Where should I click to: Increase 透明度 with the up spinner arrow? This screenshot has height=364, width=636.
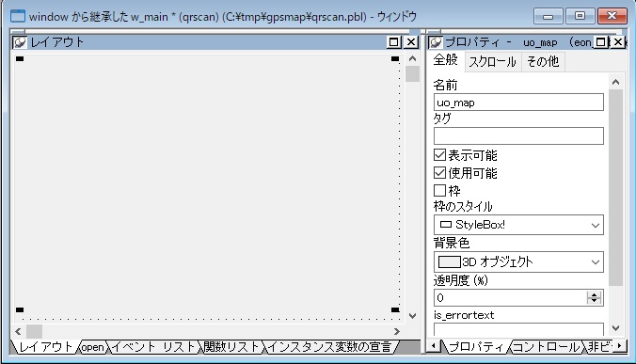pyautogui.click(x=595, y=294)
